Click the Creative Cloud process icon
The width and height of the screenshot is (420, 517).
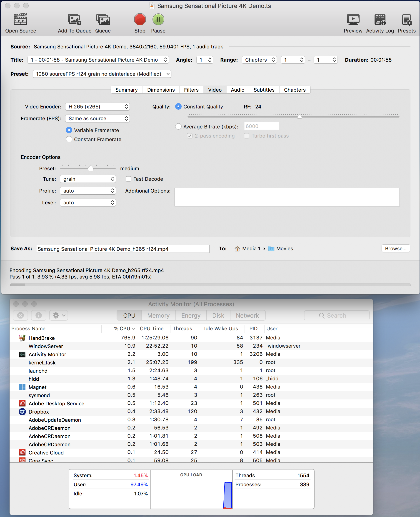pyautogui.click(x=22, y=452)
